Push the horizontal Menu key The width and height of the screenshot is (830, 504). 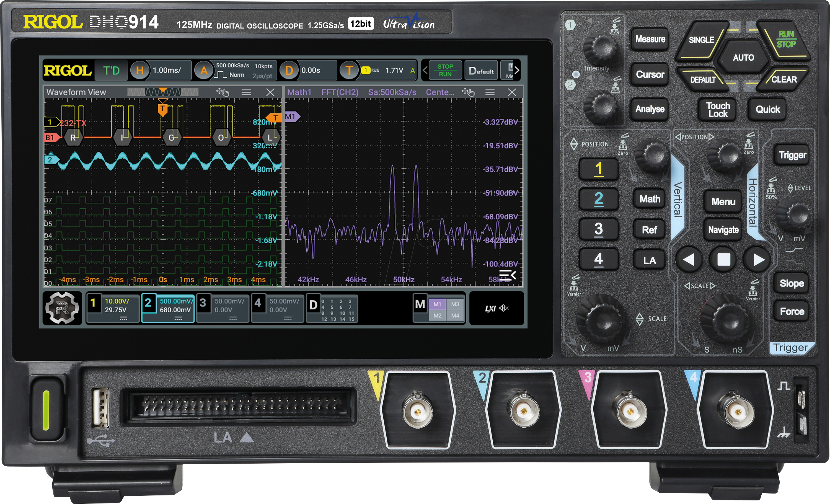pyautogui.click(x=723, y=202)
